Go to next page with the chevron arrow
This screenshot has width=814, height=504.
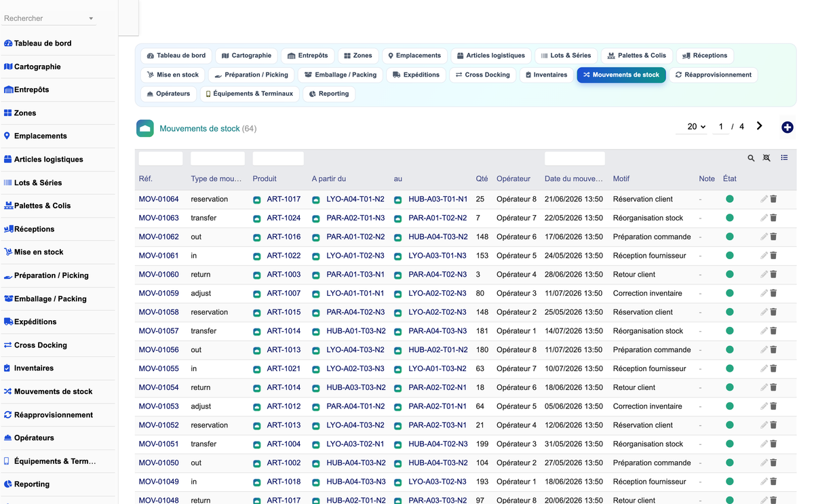759,126
